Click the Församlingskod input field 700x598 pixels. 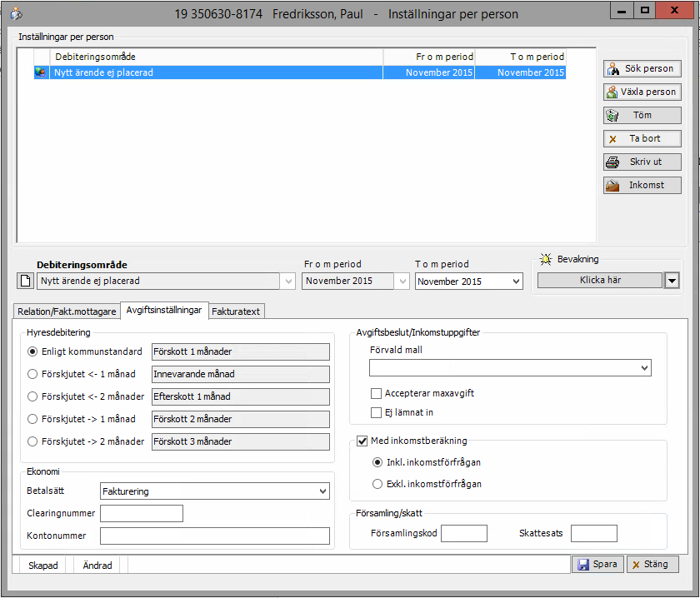(x=464, y=533)
